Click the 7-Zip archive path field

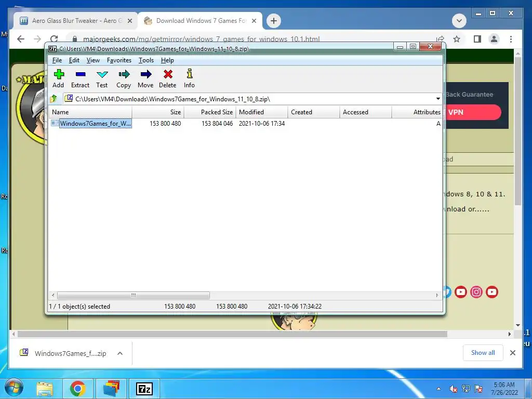coord(253,99)
